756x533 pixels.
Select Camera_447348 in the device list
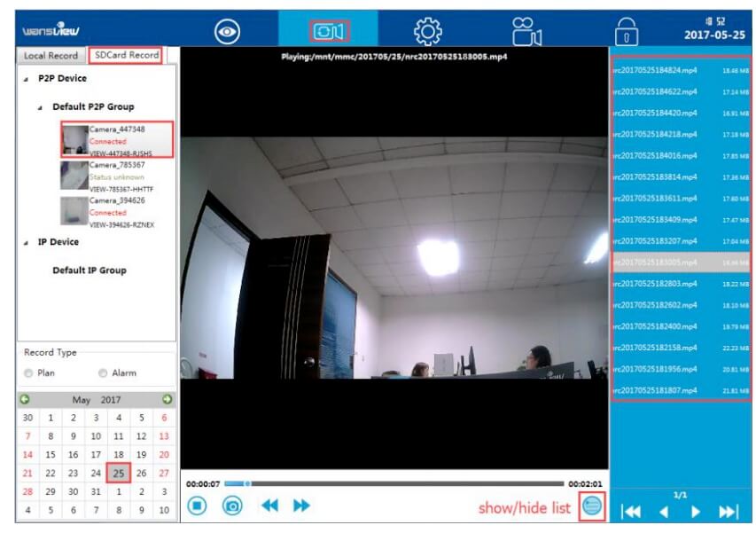pos(117,140)
